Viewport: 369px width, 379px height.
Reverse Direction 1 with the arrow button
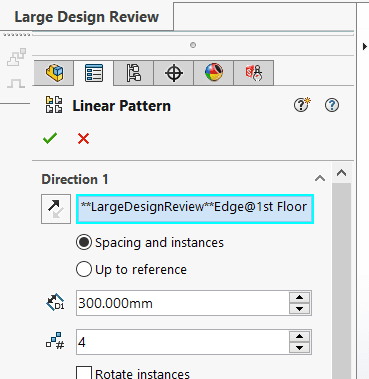pos(56,209)
